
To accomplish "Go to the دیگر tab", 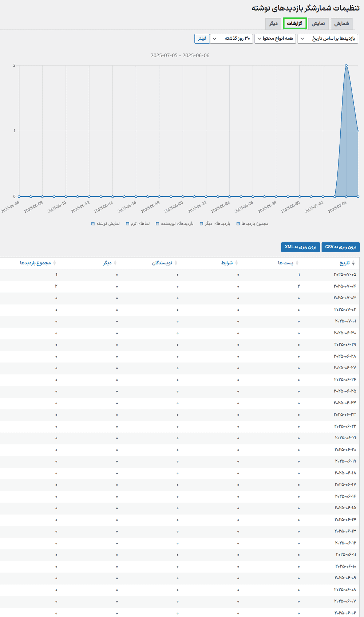I will (273, 24).
